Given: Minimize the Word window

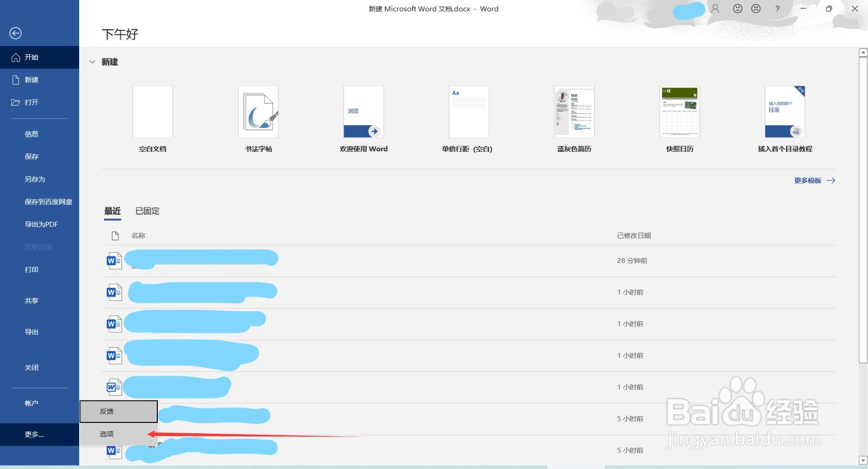Looking at the screenshot, I should [x=803, y=9].
